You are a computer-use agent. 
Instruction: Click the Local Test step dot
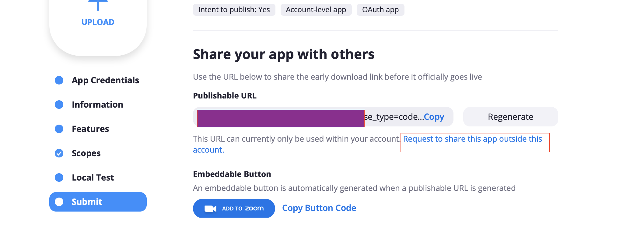tap(59, 178)
